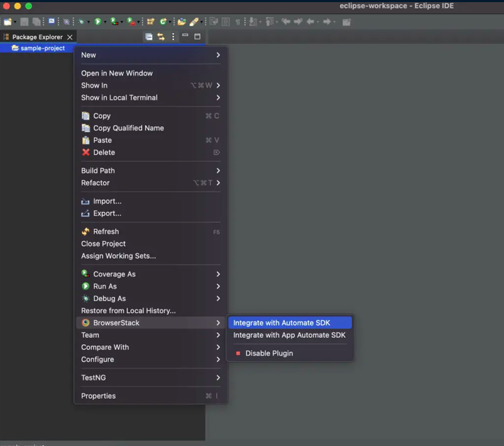Choose Assign Working Sets...
504x446 pixels.
(x=151, y=256)
